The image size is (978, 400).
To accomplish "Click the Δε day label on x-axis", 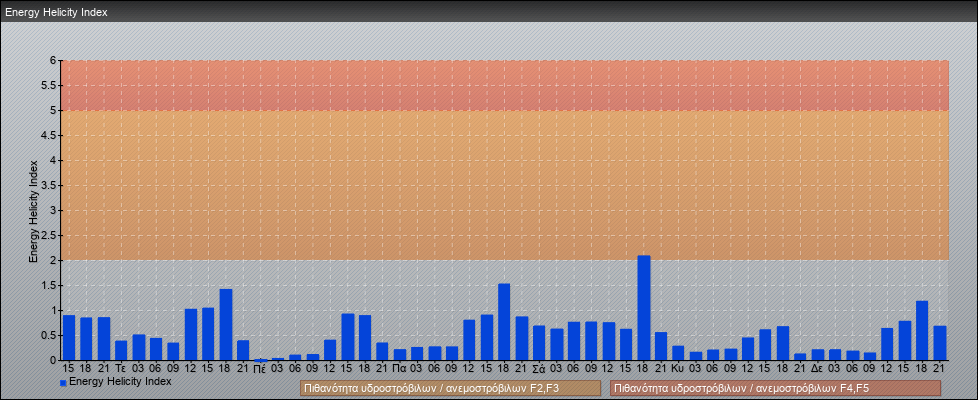I will tap(818, 369).
